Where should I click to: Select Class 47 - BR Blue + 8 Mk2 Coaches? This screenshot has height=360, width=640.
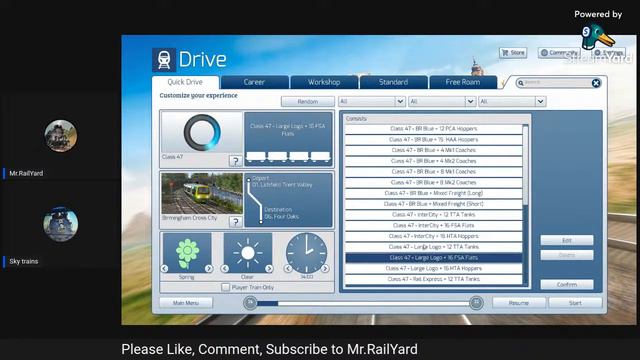tap(433, 182)
